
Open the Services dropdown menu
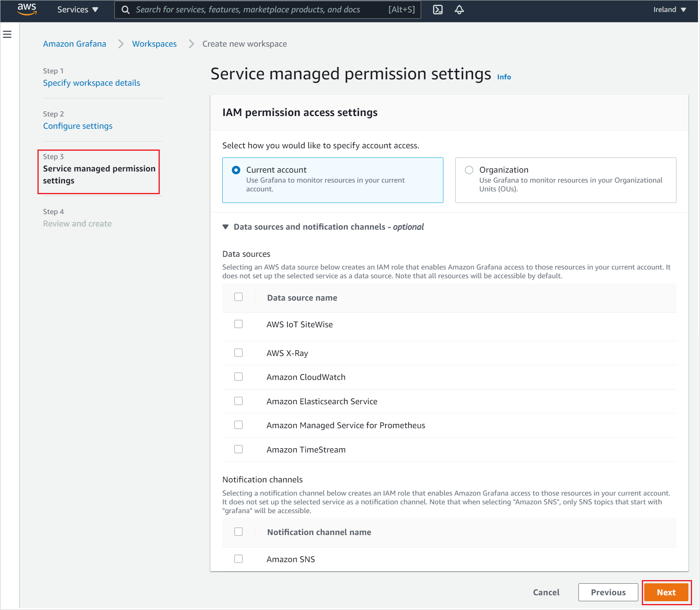pos(78,10)
